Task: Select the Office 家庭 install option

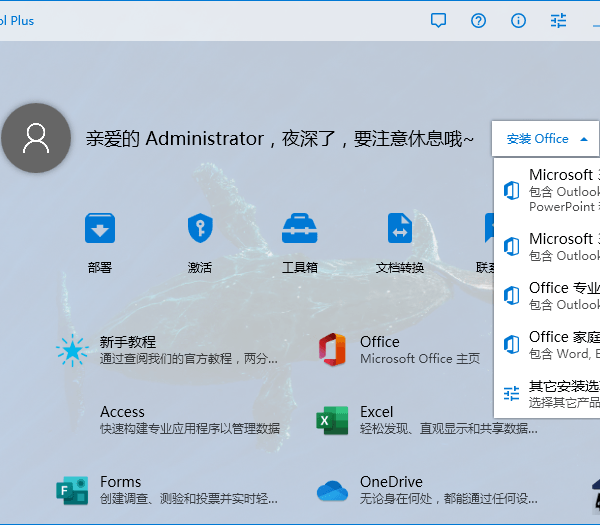Action: point(548,344)
